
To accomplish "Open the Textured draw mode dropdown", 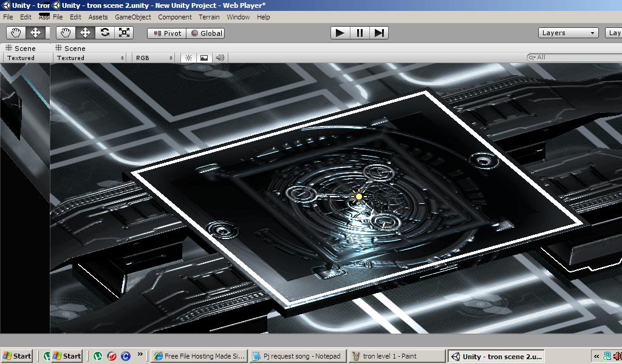I will click(90, 58).
